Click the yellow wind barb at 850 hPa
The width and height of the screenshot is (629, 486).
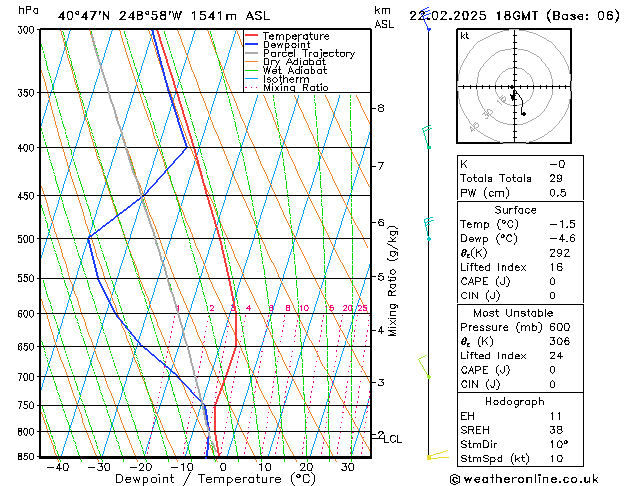pyautogui.click(x=438, y=455)
